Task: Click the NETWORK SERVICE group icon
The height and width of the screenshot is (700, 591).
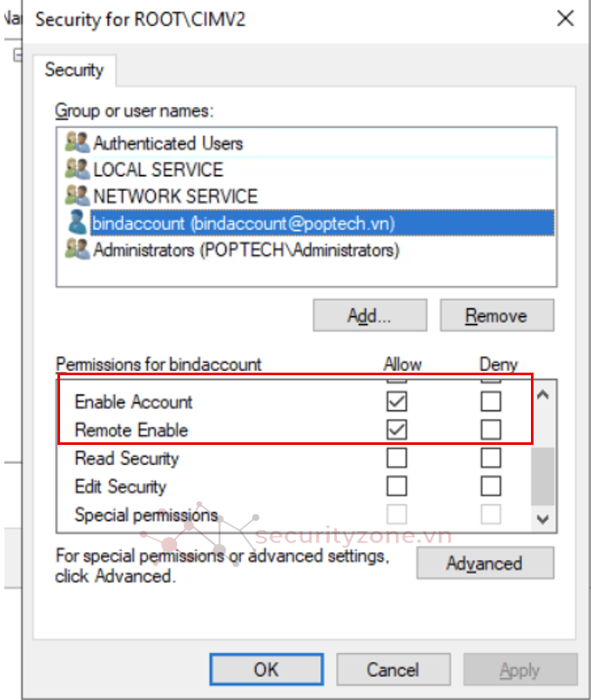Action: click(77, 196)
